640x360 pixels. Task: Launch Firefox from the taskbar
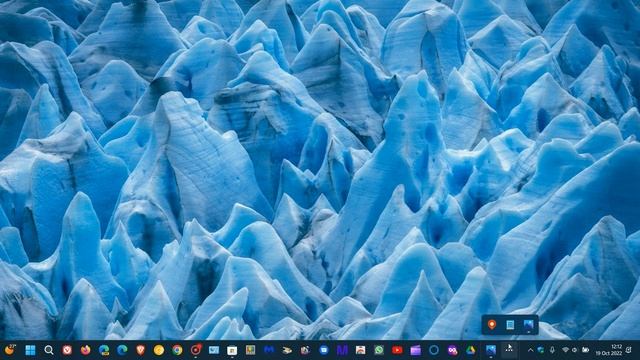point(85,350)
